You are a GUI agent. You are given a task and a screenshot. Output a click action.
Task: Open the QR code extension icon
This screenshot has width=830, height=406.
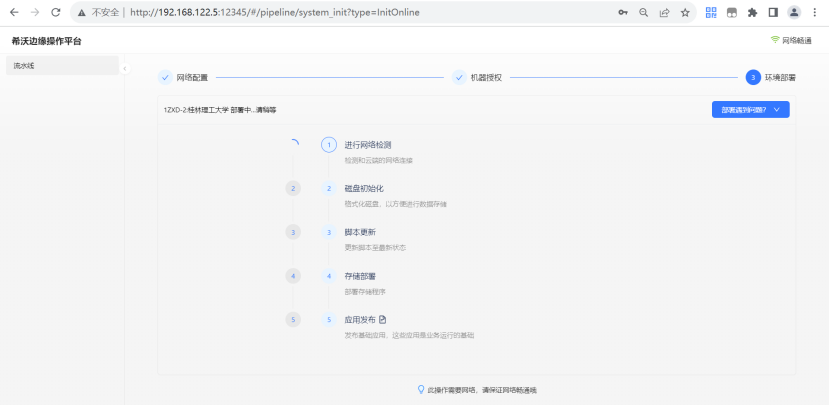click(x=711, y=13)
